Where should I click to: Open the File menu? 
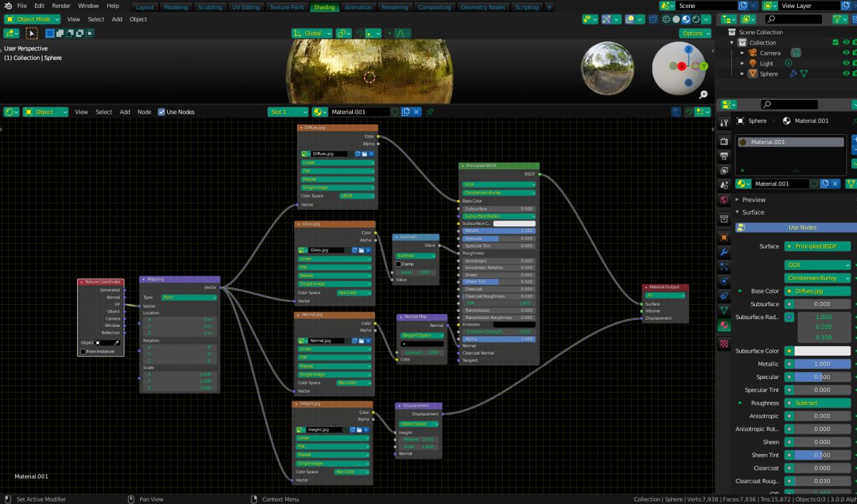point(22,6)
